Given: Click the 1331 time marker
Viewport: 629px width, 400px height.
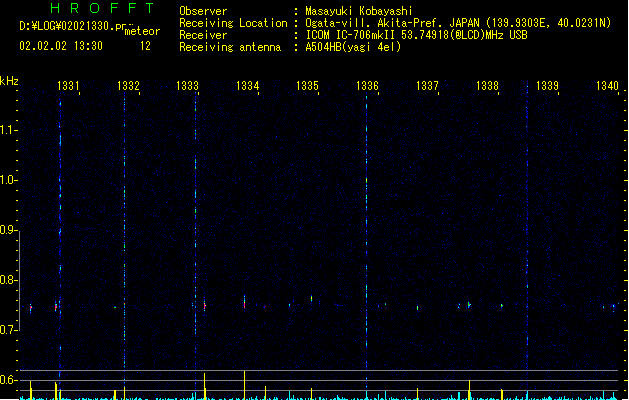Looking at the screenshot, I should 68,85.
